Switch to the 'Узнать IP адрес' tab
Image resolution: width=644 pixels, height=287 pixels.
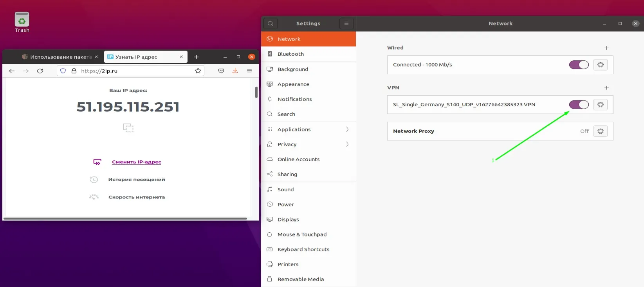pyautogui.click(x=146, y=57)
